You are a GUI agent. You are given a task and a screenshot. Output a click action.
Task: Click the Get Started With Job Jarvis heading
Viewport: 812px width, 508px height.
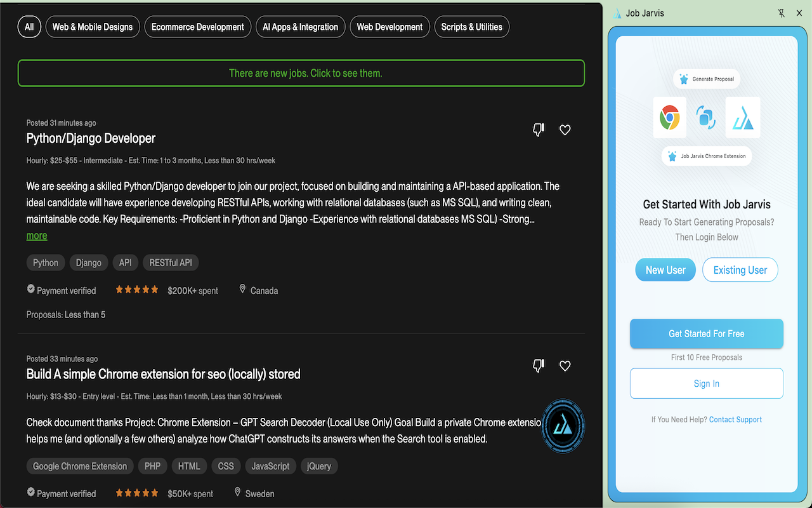[x=707, y=204]
